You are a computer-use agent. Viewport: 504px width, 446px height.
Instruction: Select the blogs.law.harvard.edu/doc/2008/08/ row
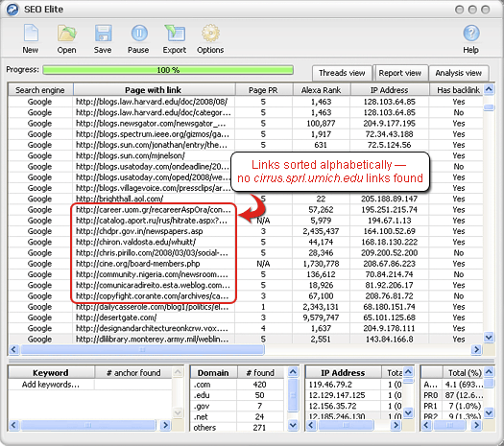pyautogui.click(x=246, y=102)
